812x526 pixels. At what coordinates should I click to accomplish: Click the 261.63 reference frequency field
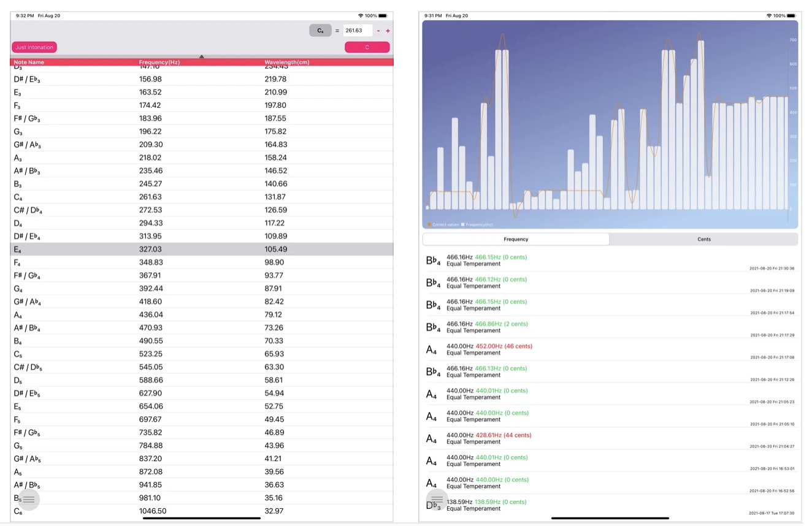(357, 31)
